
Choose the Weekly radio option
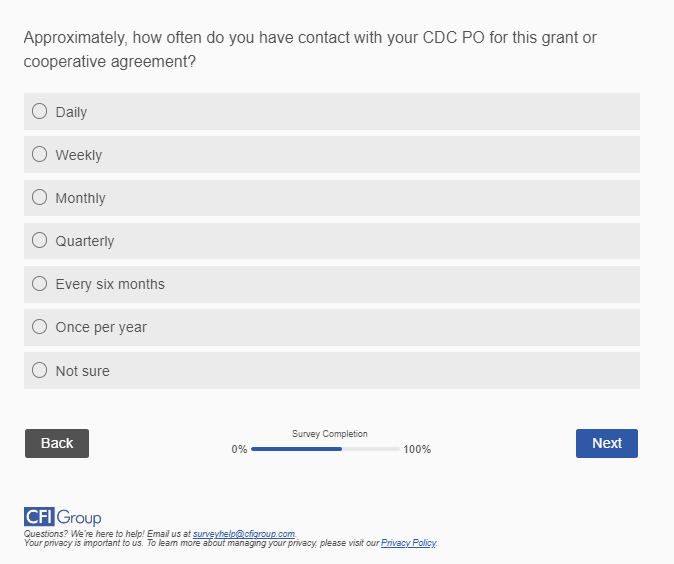point(40,154)
